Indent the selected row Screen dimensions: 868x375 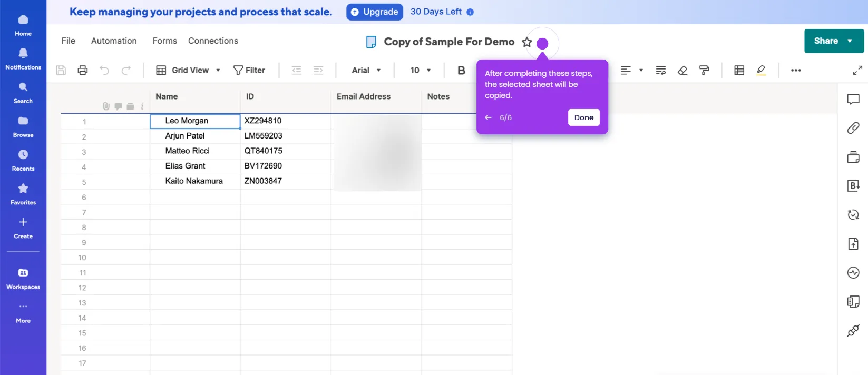[x=318, y=70]
